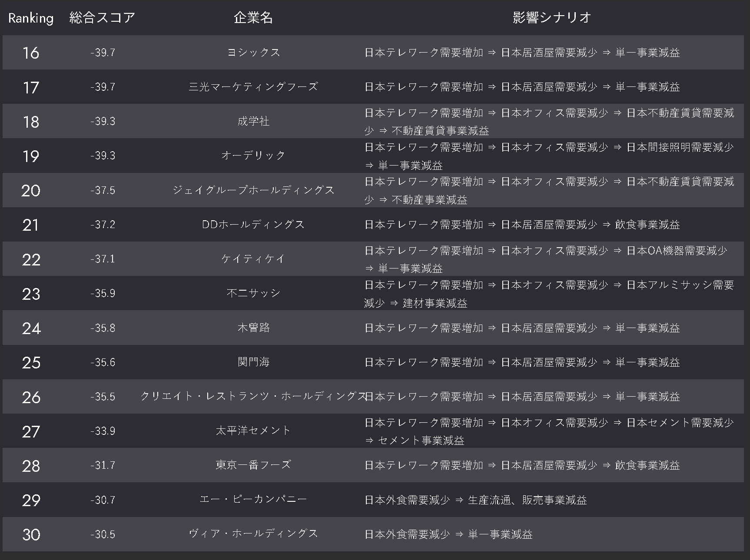
Task: Click scenario mentioning 日本アルミサッシ需要
Action: 549,294
